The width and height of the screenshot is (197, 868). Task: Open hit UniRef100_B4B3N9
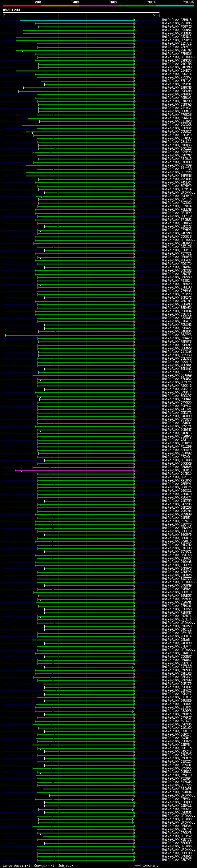[x=177, y=67]
